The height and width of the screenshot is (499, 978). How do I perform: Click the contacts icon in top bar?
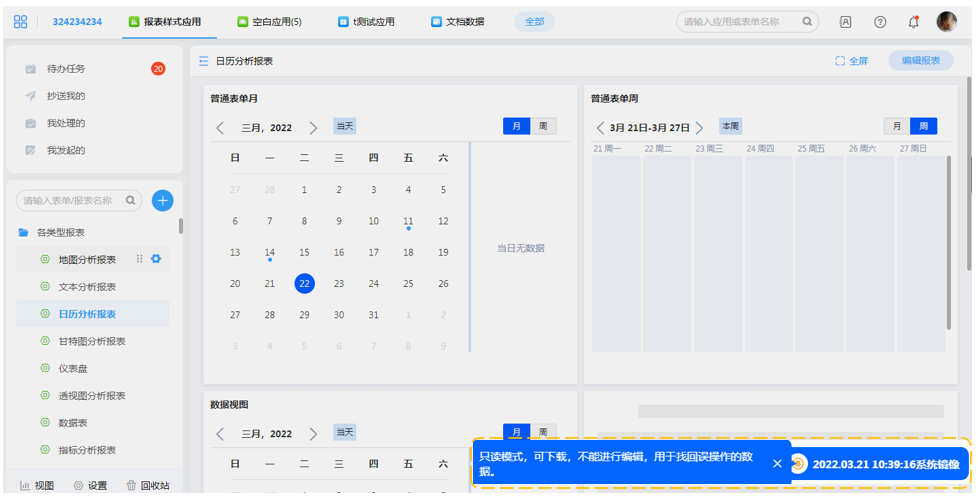[x=845, y=21]
